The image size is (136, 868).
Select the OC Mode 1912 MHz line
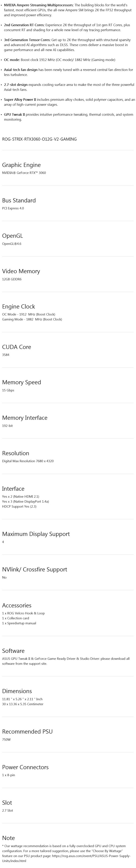[x=29, y=314]
